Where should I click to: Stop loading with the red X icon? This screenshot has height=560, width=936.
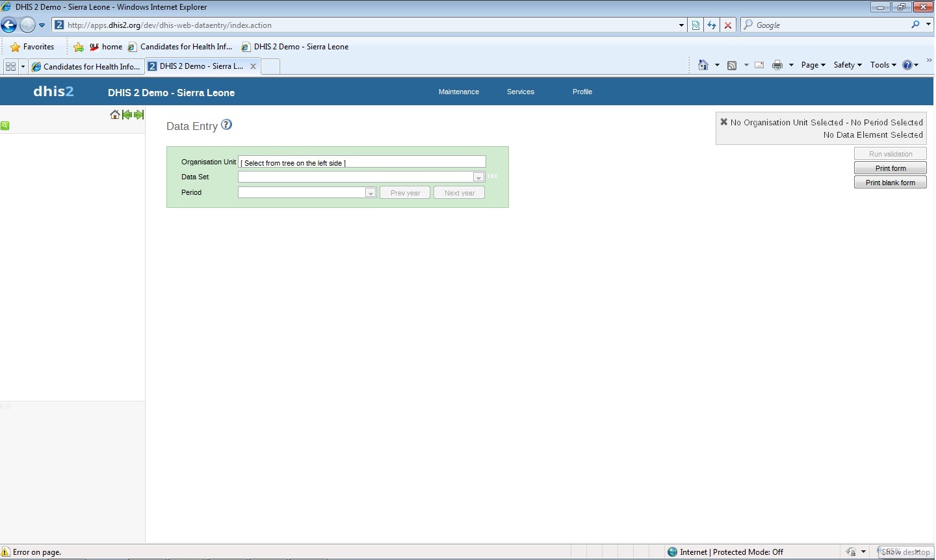click(729, 25)
